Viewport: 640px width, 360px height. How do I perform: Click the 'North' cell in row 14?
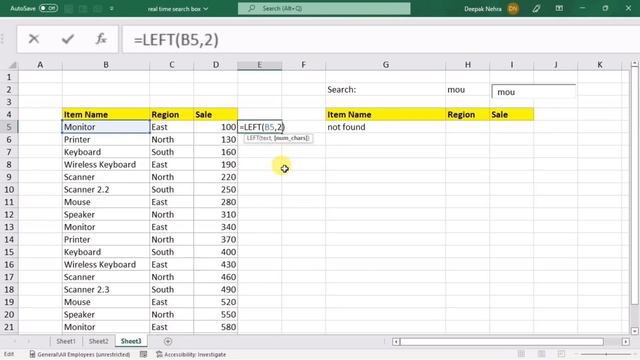171,240
